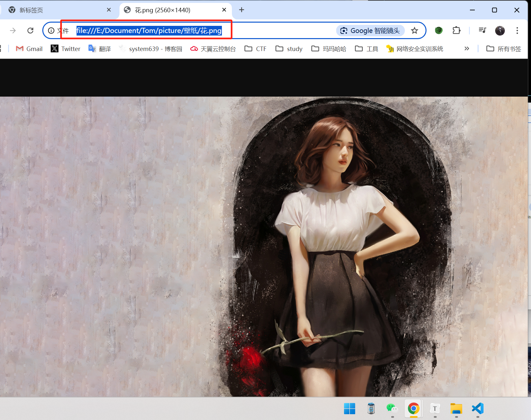Screen dimensions: 531x420
Task: Open the Gmail bookmark
Action: (x=29, y=49)
